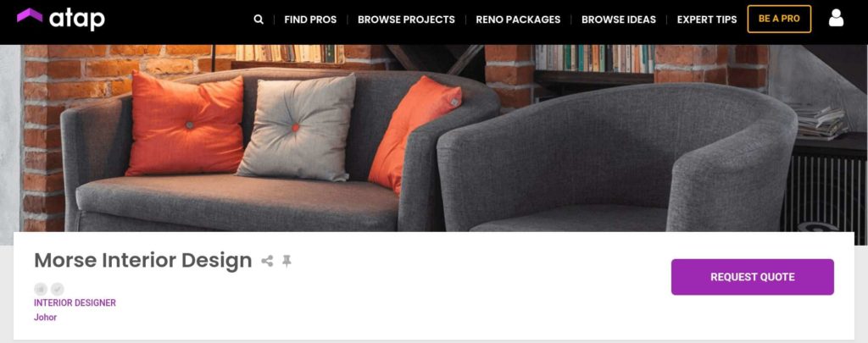Open the user account profile icon
868x343 pixels.
click(x=836, y=19)
